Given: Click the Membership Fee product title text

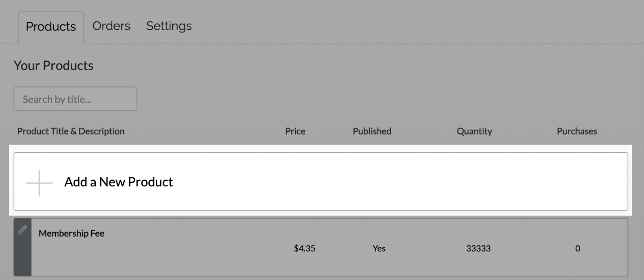Looking at the screenshot, I should (x=71, y=233).
